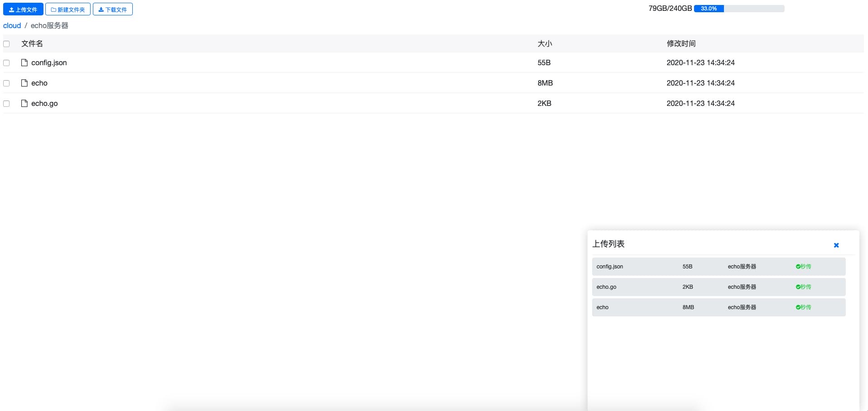
Task: Click green check status icon for config.json upload
Action: [798, 267]
